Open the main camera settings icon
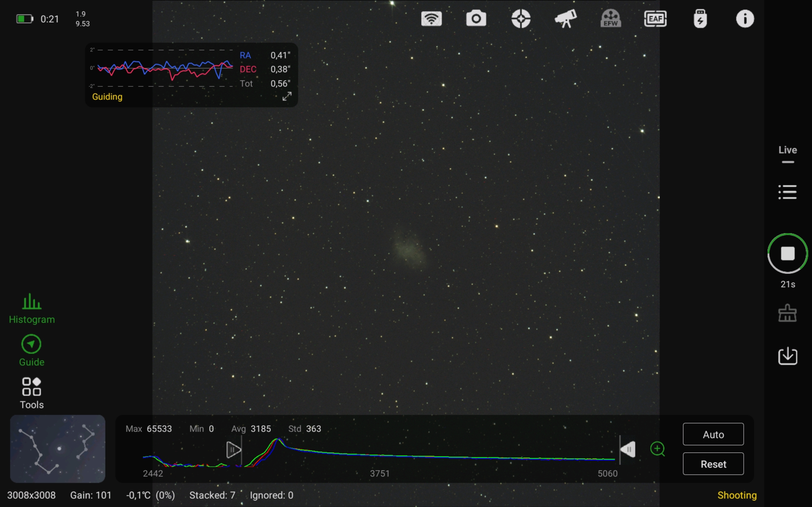Screen dimensions: 812x507 (476, 19)
